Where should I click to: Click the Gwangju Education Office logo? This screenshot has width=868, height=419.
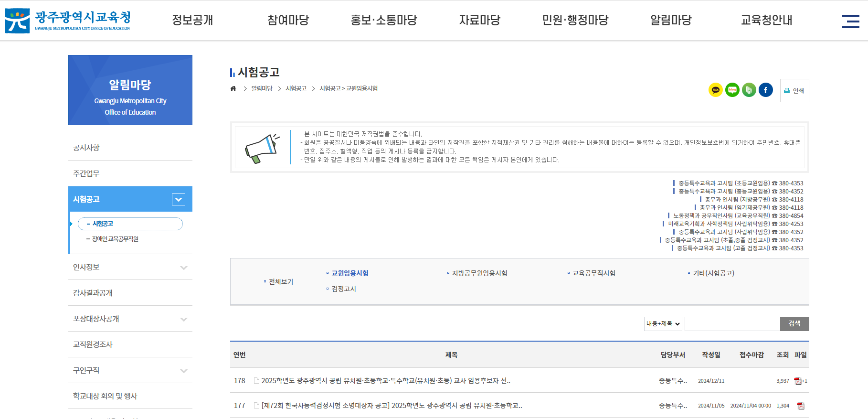(67, 21)
